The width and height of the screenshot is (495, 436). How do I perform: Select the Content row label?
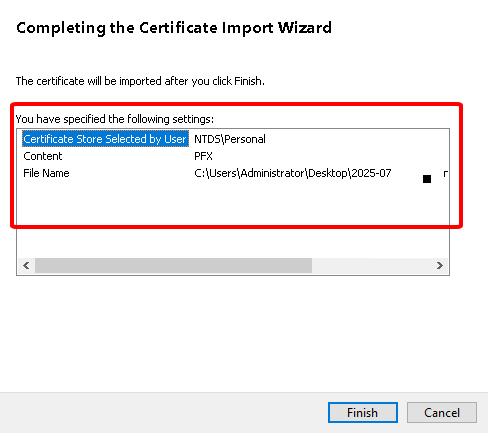(x=43, y=156)
